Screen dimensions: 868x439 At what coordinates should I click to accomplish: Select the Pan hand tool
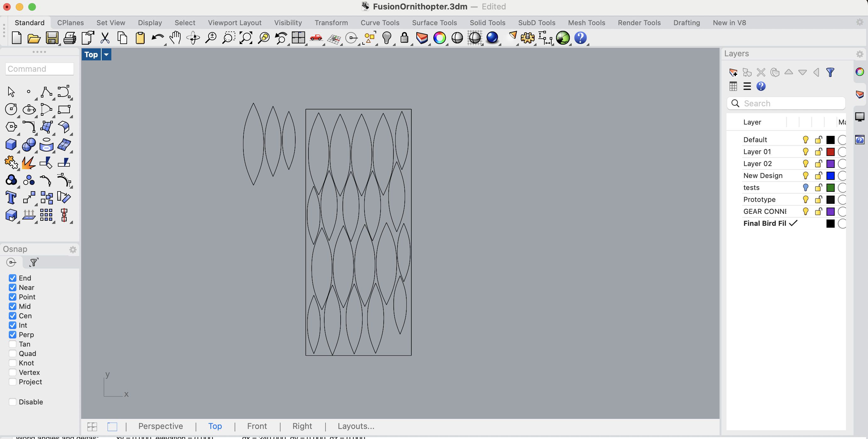(175, 38)
